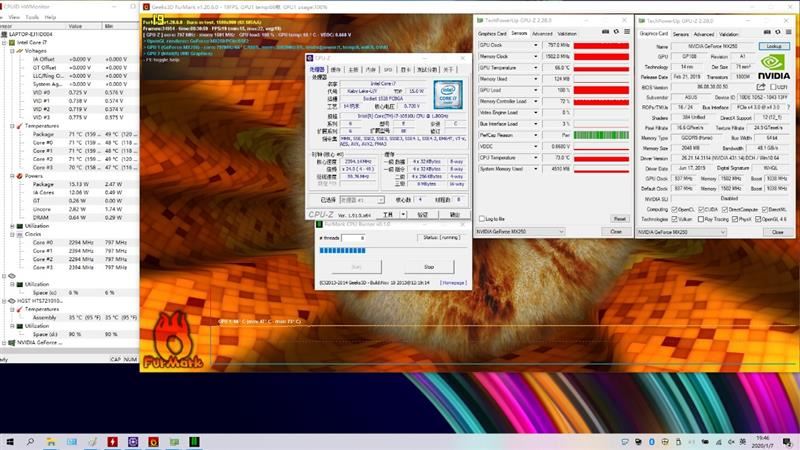This screenshot has height=450, width=800.
Task: Open the Help menu in HWMonitor
Action: pos(50,17)
